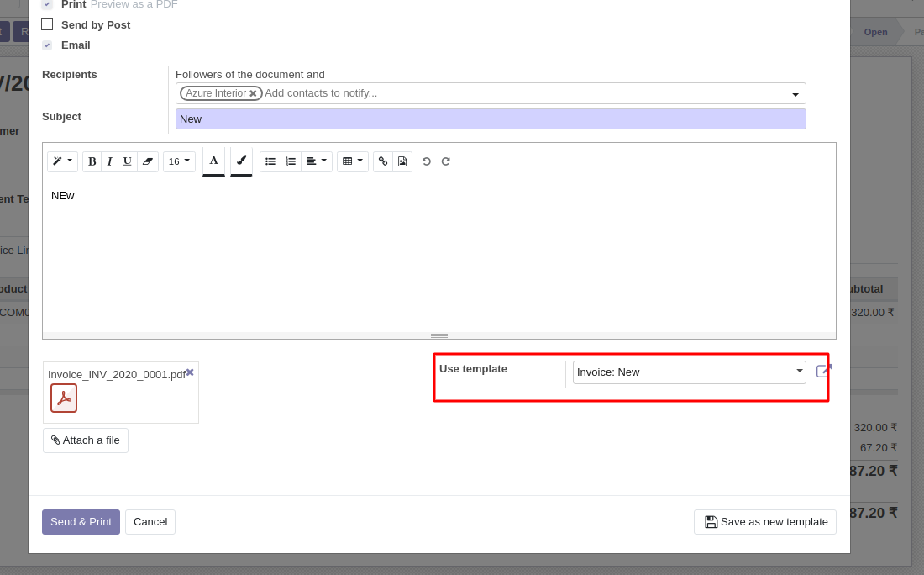This screenshot has width=924, height=575.
Task: Choose the font color A button
Action: 214,161
